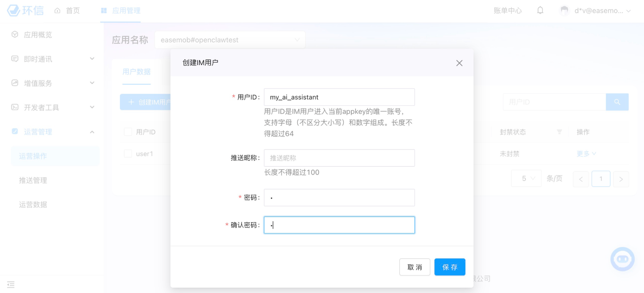This screenshot has height=293, width=644.
Task: Click the 未封禁 status text
Action: (509, 154)
